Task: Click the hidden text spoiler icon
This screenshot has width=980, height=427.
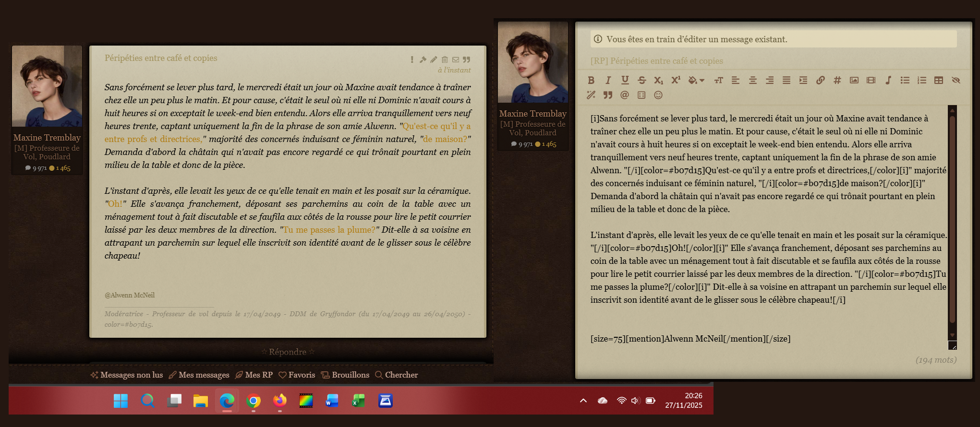Action: [956, 80]
